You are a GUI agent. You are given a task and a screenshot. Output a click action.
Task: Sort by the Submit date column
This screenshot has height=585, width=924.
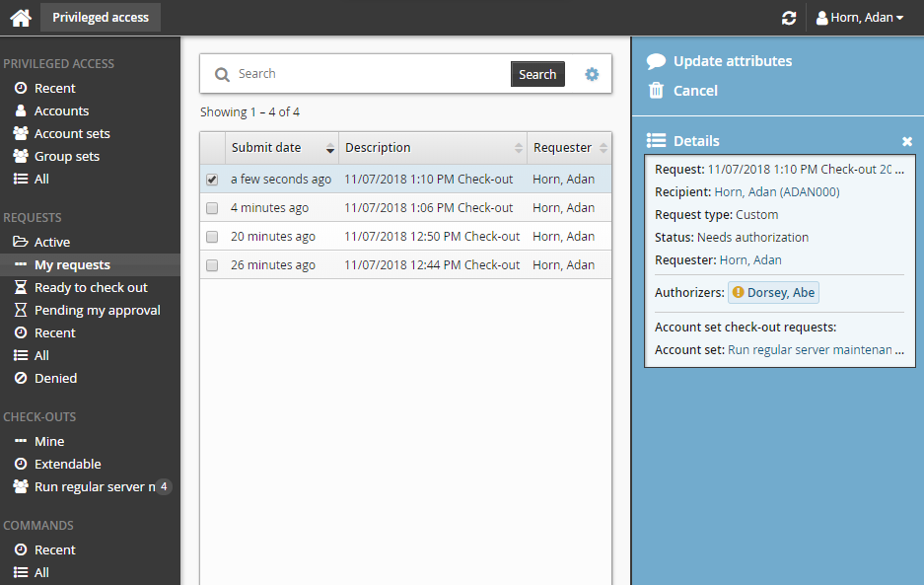pos(281,148)
